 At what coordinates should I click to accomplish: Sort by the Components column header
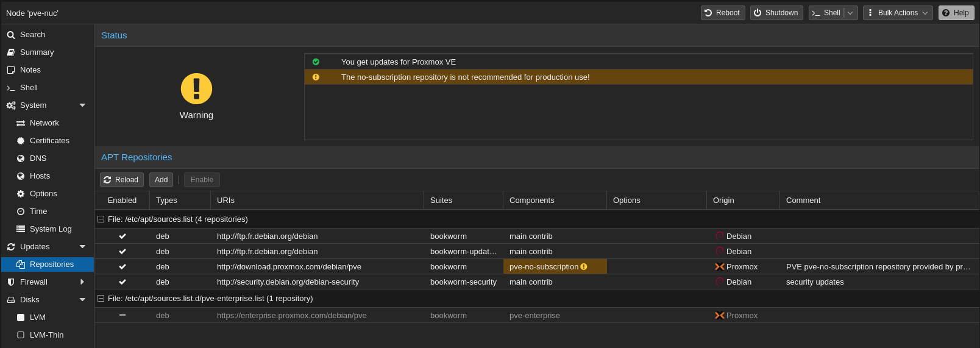(x=555, y=201)
